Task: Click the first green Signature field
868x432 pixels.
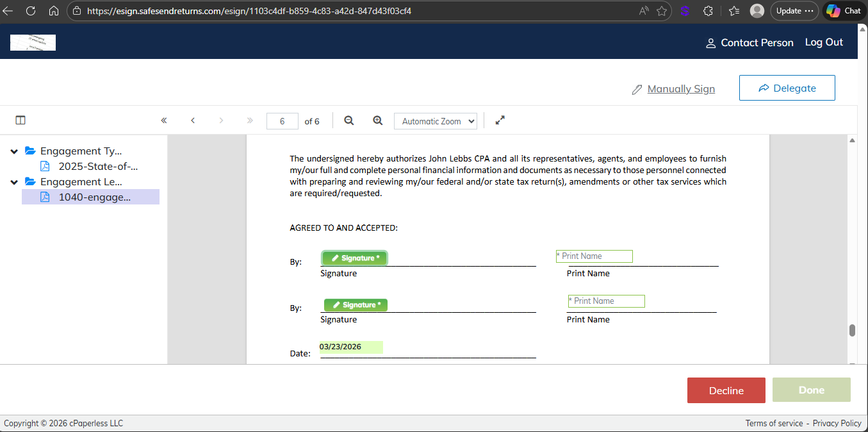Action: tap(355, 258)
